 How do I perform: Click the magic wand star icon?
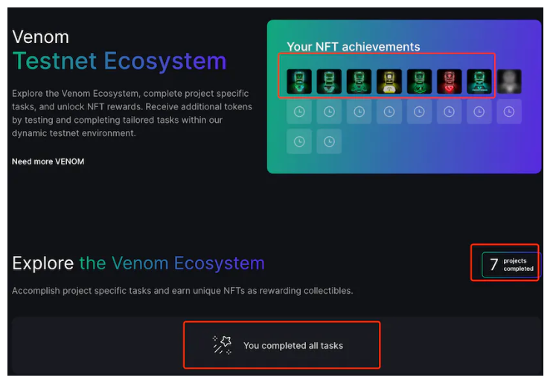tap(222, 345)
